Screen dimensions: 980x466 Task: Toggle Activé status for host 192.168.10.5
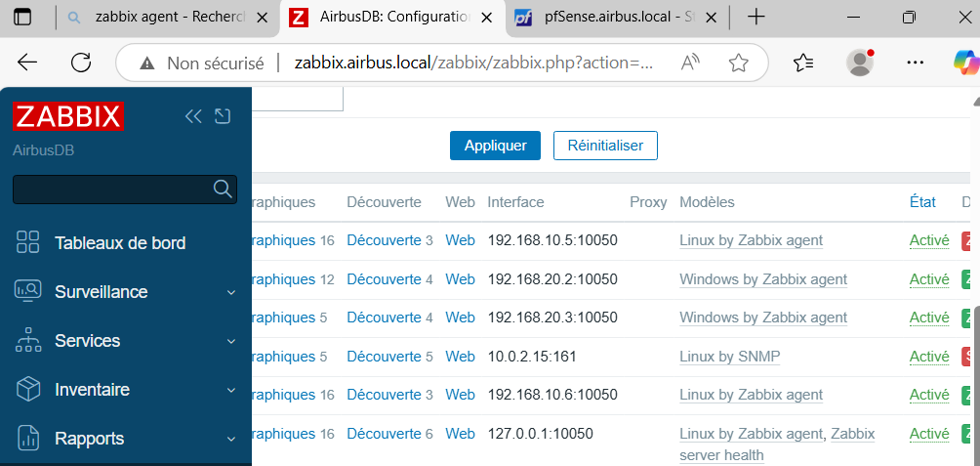pyautogui.click(x=928, y=240)
